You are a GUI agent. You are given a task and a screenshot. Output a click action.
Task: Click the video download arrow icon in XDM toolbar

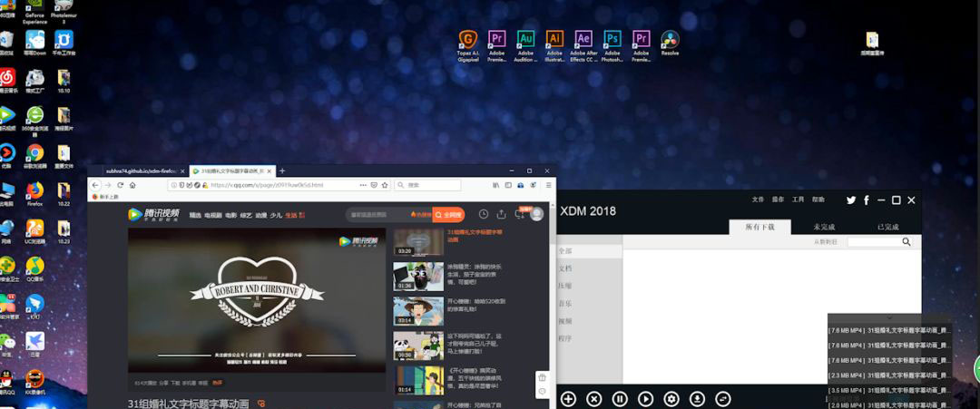point(698,399)
